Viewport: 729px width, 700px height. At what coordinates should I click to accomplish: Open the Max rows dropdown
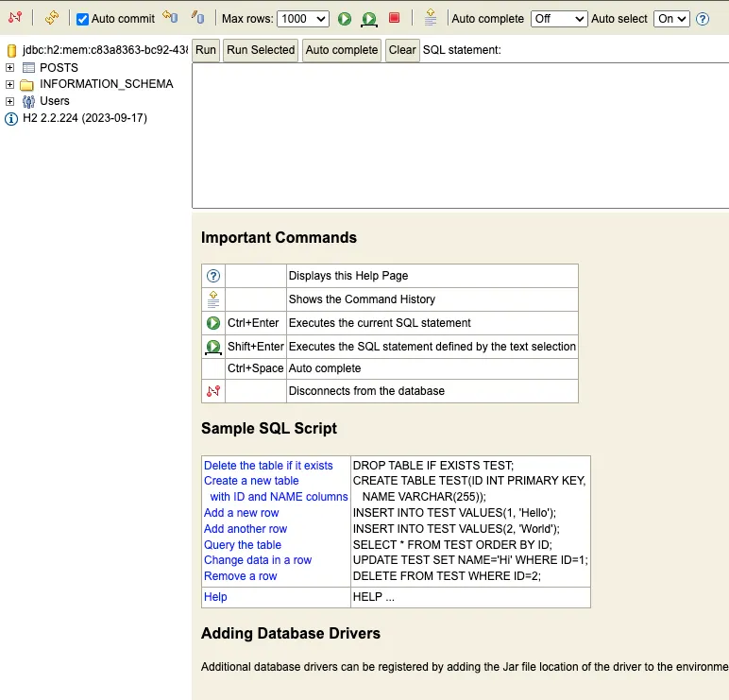point(303,19)
